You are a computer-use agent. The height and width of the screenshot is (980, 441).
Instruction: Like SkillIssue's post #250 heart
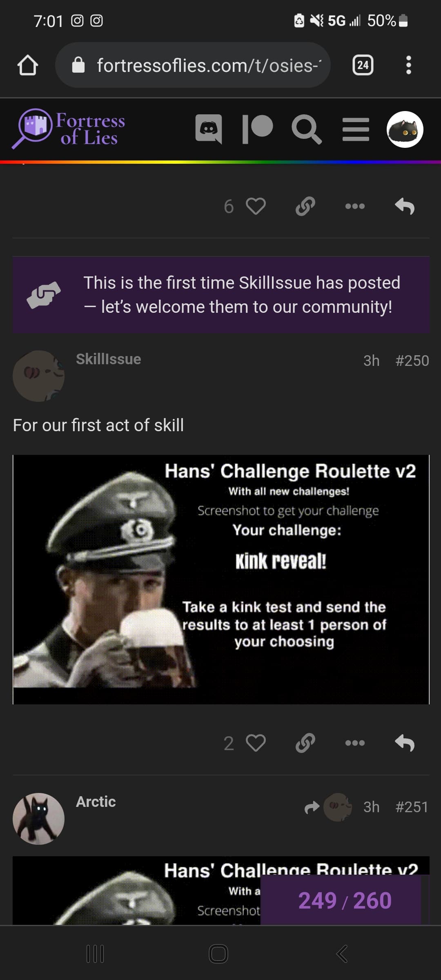(256, 743)
